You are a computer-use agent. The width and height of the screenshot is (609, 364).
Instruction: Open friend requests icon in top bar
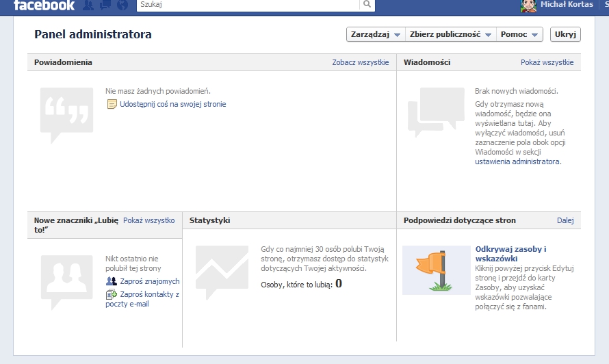[89, 5]
